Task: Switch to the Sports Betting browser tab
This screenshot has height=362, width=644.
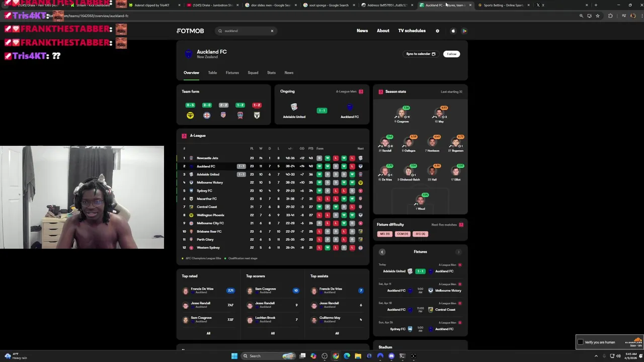Action: [503, 5]
